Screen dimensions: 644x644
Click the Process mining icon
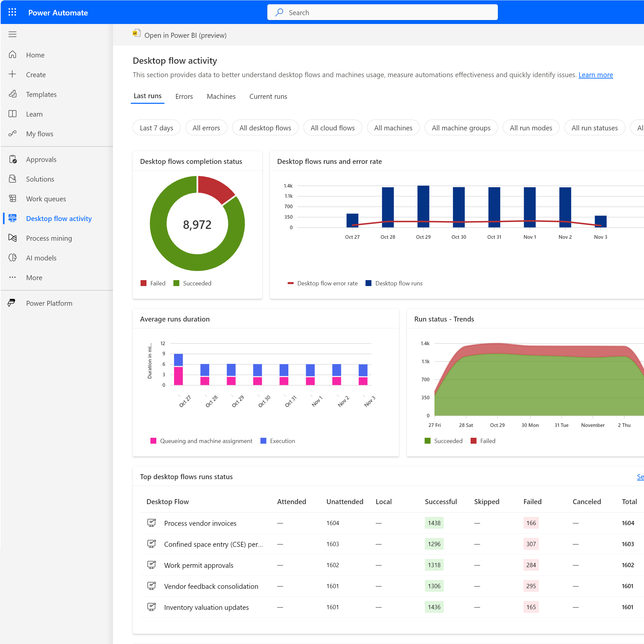[12, 238]
